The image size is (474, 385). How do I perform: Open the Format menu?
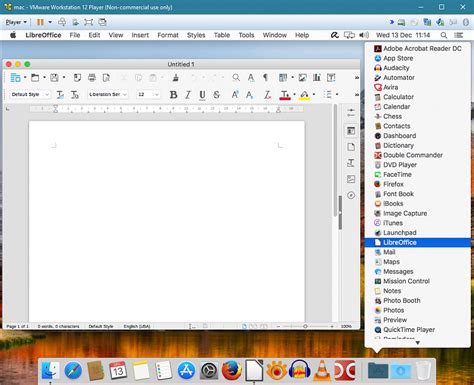click(x=168, y=35)
